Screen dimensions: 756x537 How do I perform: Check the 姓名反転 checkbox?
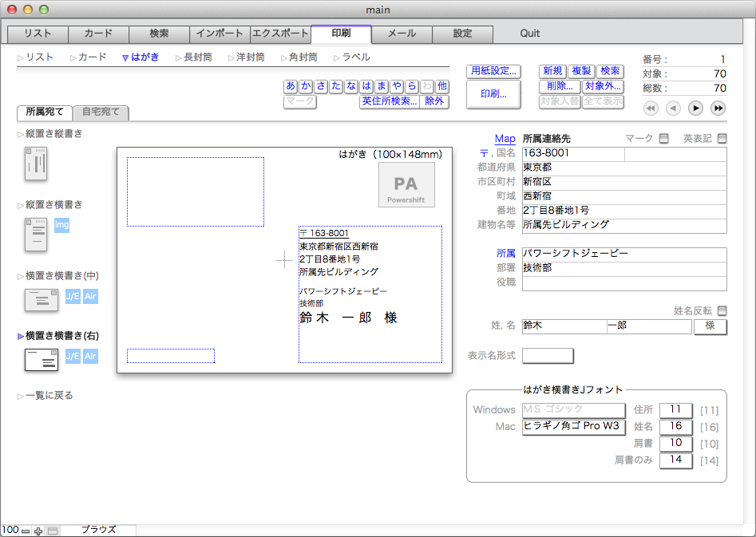tap(722, 311)
